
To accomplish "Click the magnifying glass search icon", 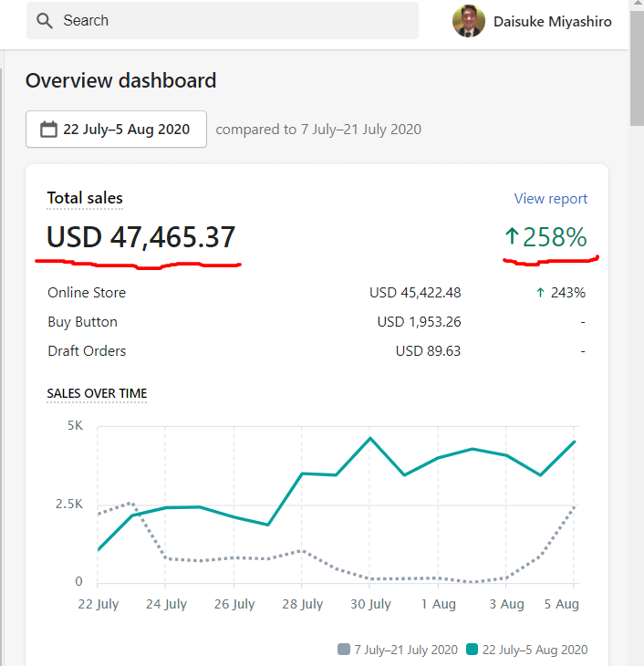I will pyautogui.click(x=45, y=20).
